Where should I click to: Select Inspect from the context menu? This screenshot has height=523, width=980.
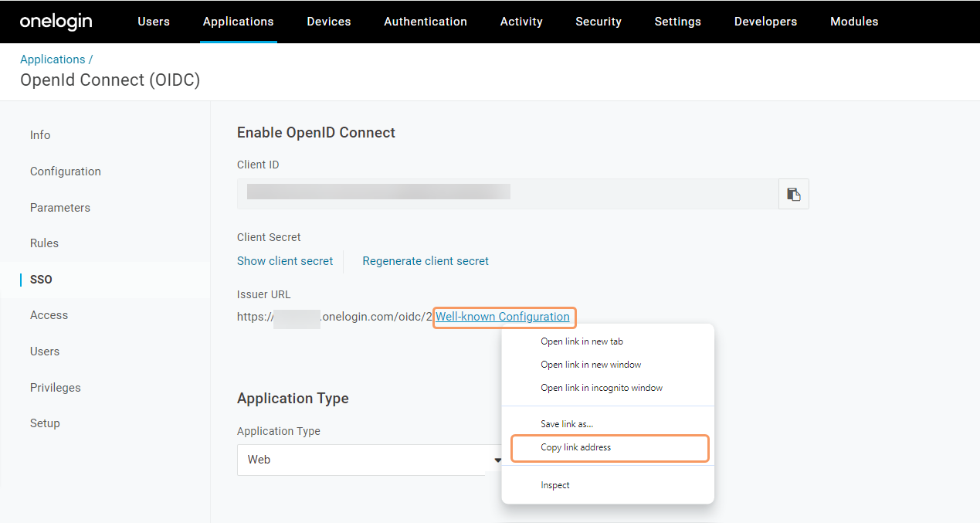(x=554, y=485)
